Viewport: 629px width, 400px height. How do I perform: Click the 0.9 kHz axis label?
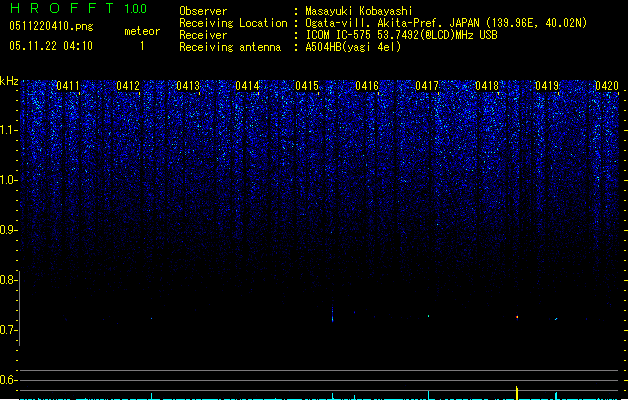point(8,230)
